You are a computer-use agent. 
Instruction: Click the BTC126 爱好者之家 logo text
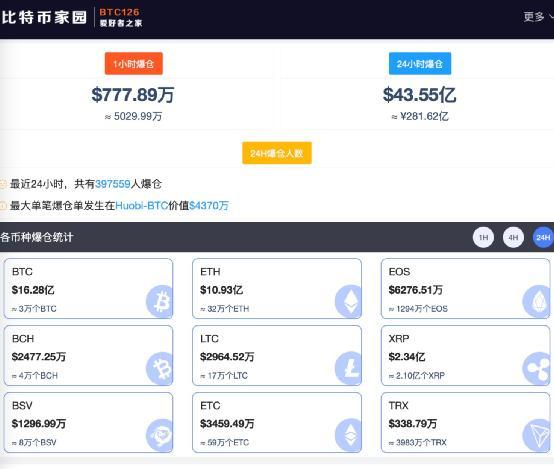tap(120, 17)
